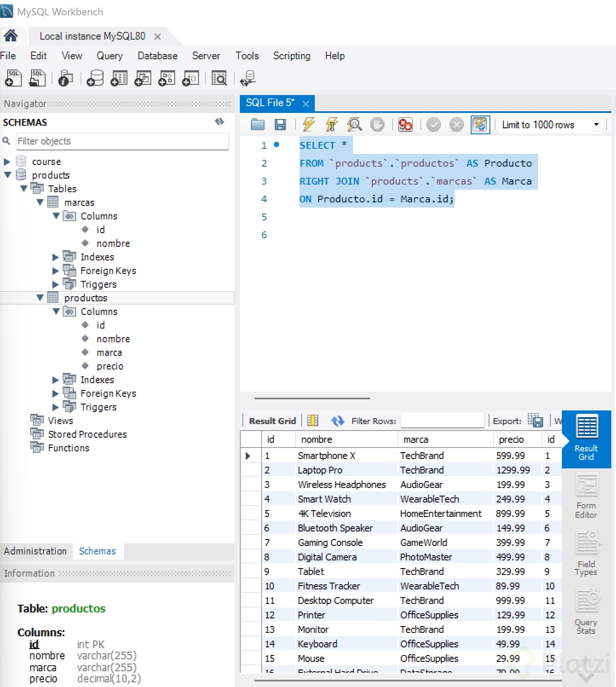The width and height of the screenshot is (616, 687).
Task: Close the Local instance MySQL80 tab
Action: (x=158, y=37)
